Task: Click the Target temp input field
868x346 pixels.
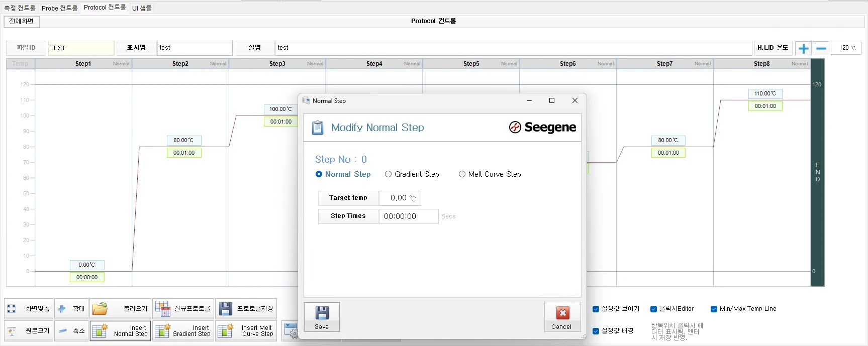Action: click(400, 198)
